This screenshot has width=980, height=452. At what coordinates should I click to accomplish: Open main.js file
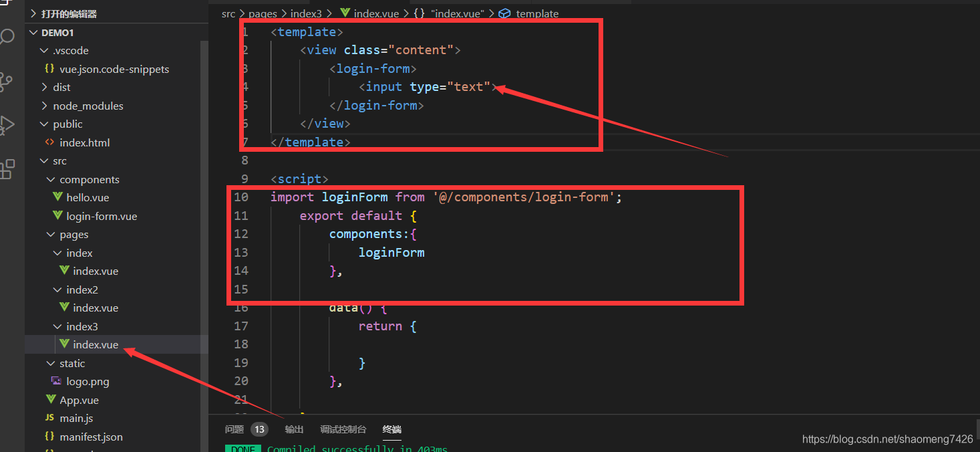pyautogui.click(x=76, y=418)
